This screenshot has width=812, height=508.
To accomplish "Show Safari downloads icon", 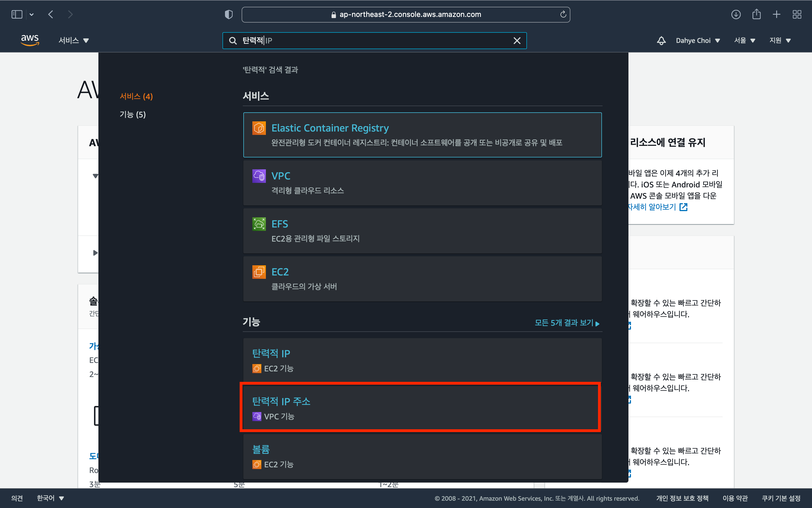I will [x=736, y=14].
